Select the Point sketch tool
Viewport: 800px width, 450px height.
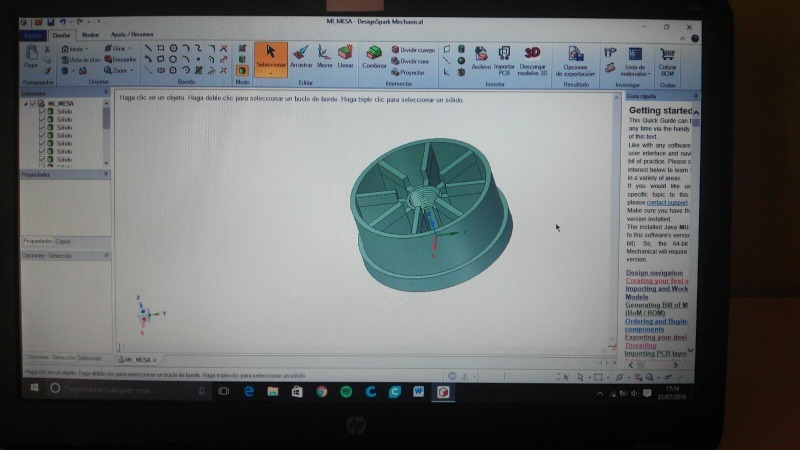[x=198, y=59]
